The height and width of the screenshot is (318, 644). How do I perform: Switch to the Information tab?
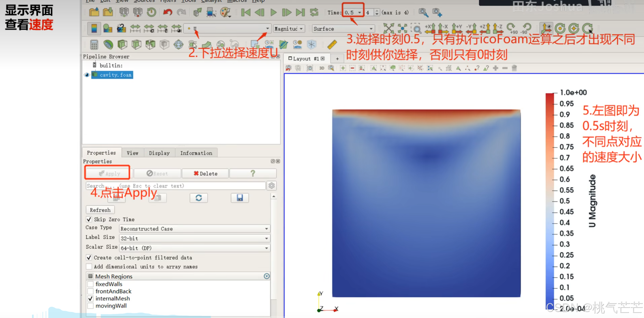pyautogui.click(x=196, y=153)
